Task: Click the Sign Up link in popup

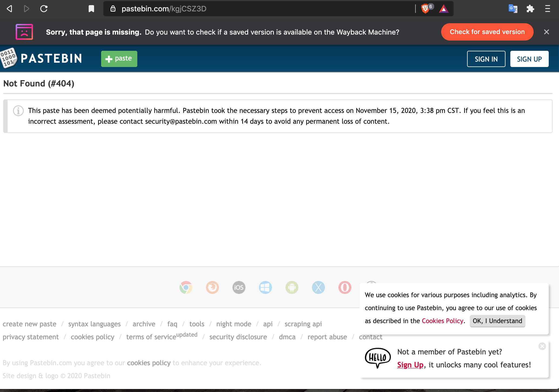Action: click(x=410, y=365)
